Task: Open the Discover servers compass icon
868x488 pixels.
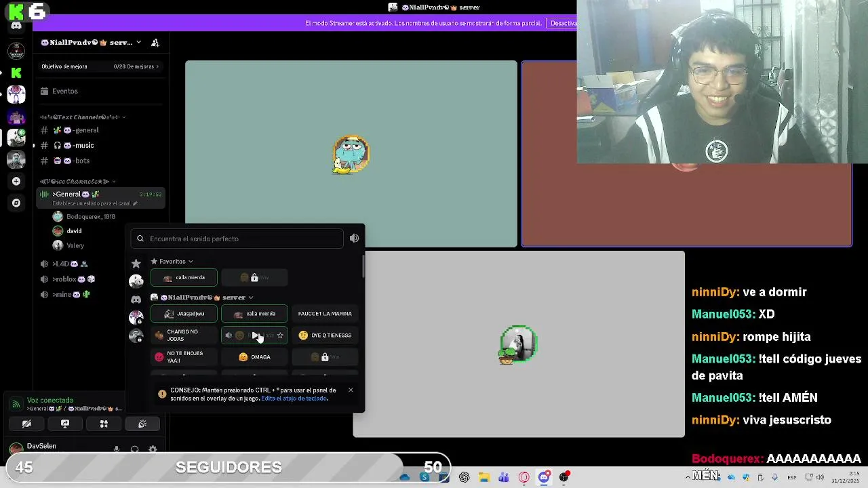Action: [x=16, y=203]
